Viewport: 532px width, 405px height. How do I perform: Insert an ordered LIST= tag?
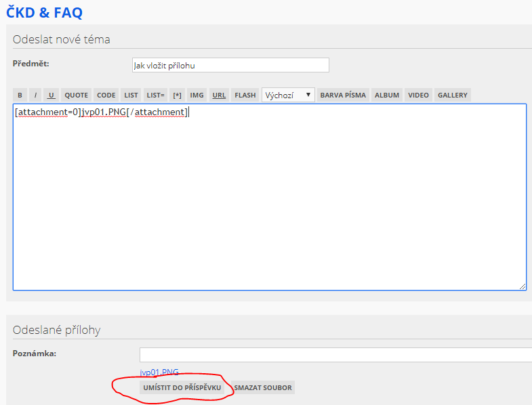[155, 95]
